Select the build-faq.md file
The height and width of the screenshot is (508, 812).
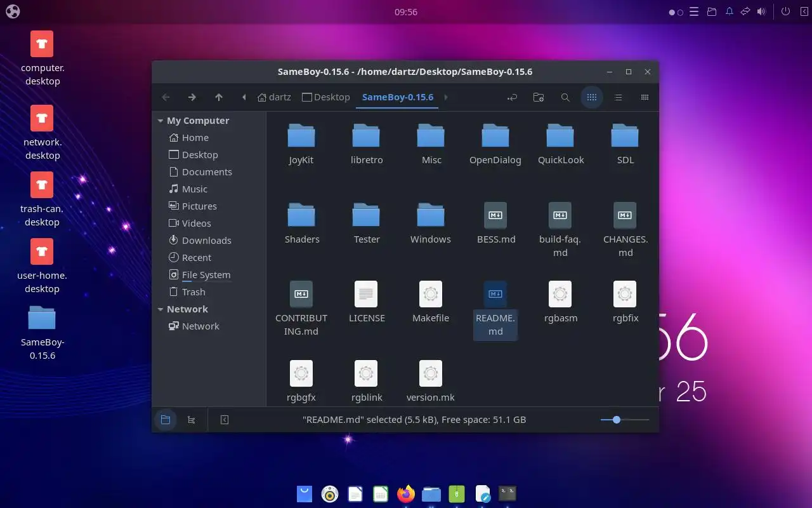tap(560, 231)
